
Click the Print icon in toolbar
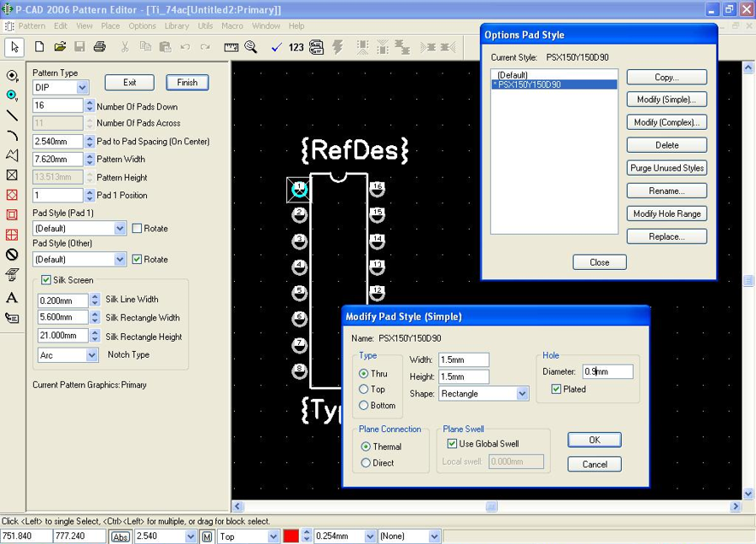[x=99, y=47]
